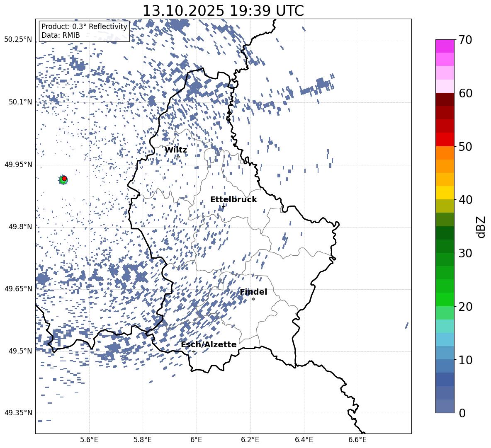This screenshot has width=491, height=448.
Task: Click the orange swatch just above 50 dBZ
Action: click(445, 153)
